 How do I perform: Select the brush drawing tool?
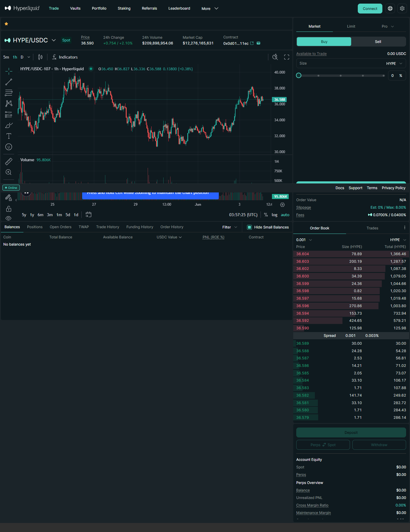tap(9, 125)
